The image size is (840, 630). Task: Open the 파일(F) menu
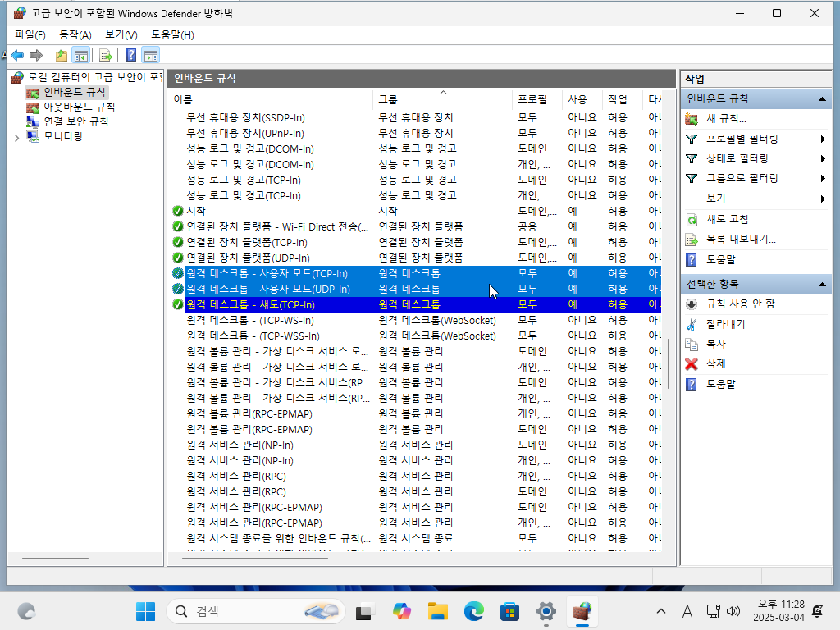tap(30, 34)
